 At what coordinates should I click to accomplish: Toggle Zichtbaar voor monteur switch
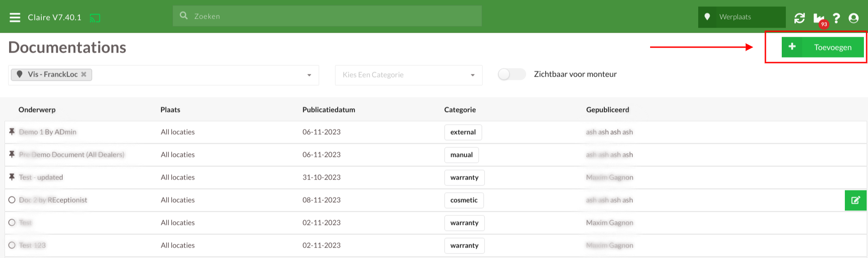[512, 74]
